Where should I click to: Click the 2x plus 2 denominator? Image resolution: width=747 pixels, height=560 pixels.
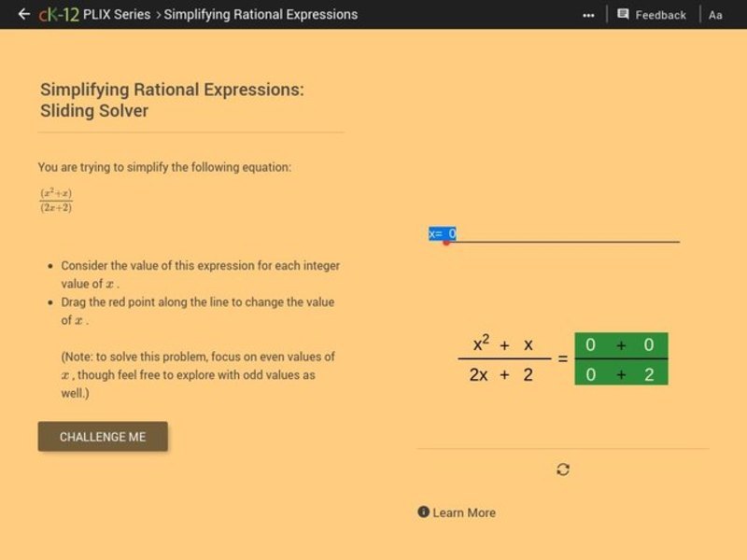[500, 376]
